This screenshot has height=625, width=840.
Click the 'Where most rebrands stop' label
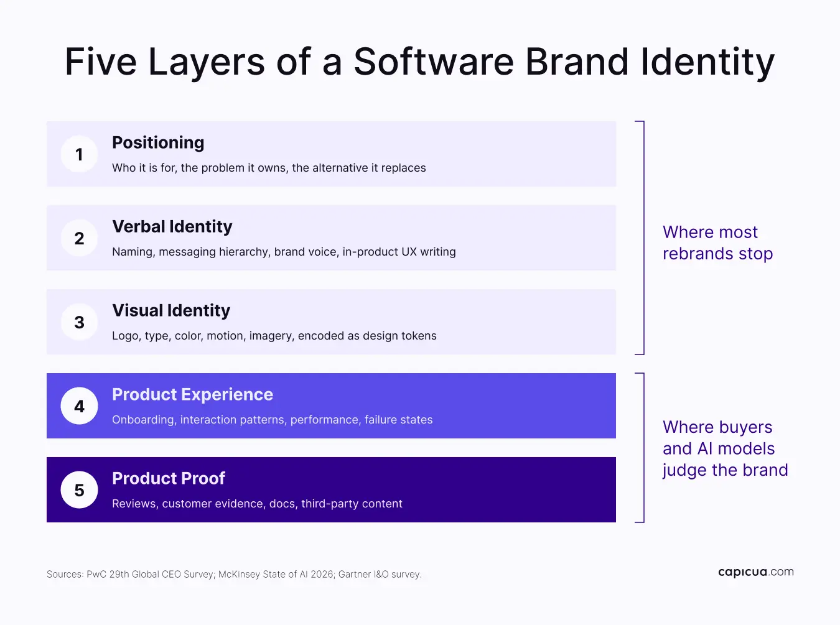718,243
